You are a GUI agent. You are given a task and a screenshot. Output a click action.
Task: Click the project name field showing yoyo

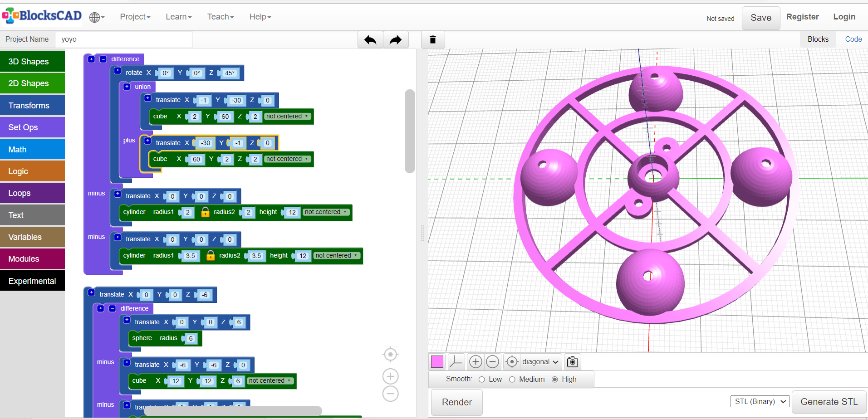click(123, 39)
